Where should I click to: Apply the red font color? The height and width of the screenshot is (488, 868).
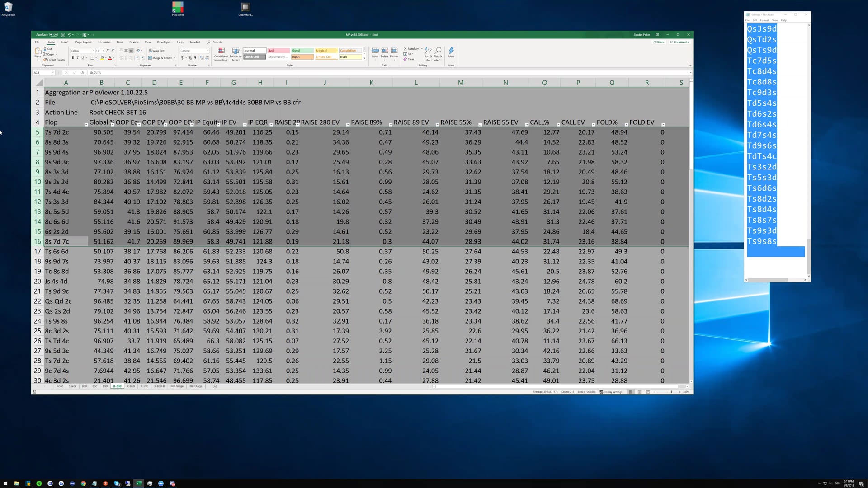click(109, 58)
